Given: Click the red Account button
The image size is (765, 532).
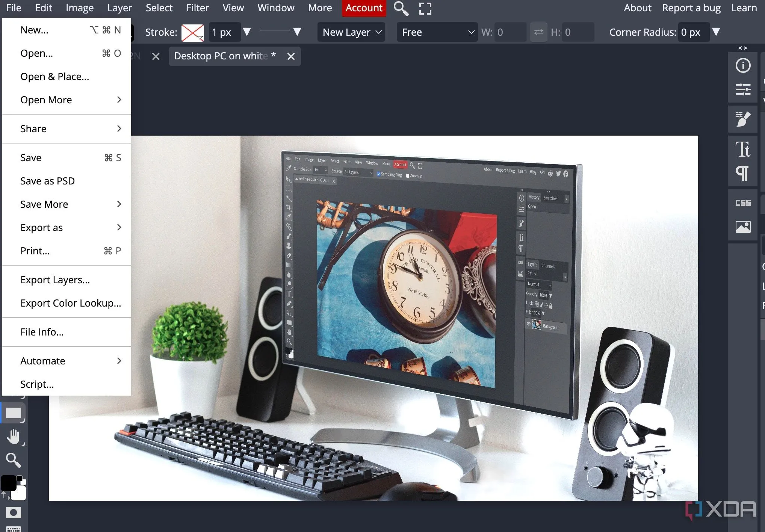Looking at the screenshot, I should point(364,8).
